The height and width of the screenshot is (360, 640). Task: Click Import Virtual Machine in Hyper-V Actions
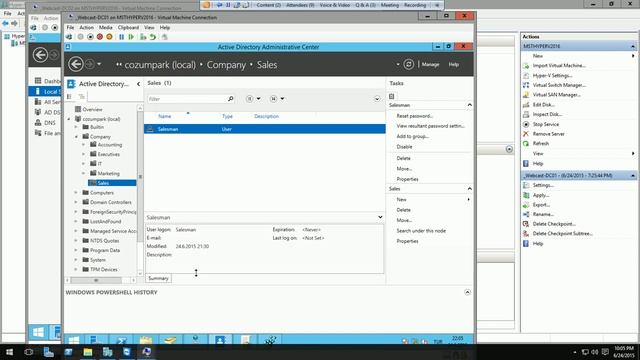click(x=559, y=65)
